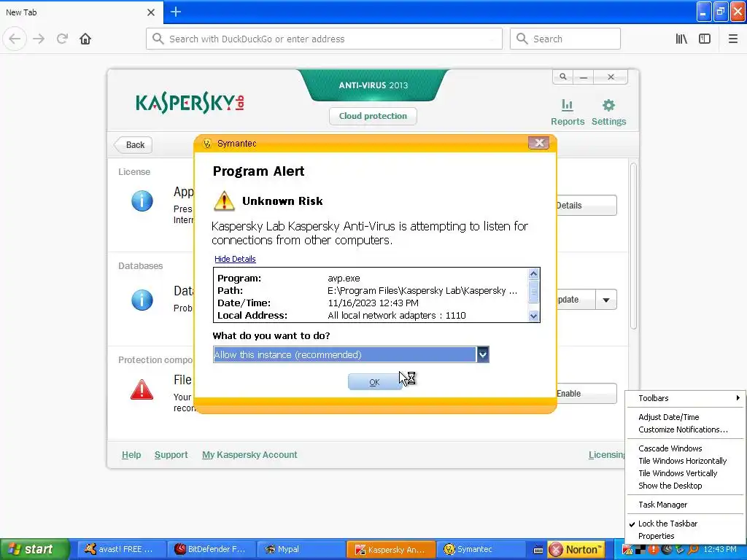Image resolution: width=747 pixels, height=560 pixels.
Task: Focus the browser address bar
Action: (324, 39)
